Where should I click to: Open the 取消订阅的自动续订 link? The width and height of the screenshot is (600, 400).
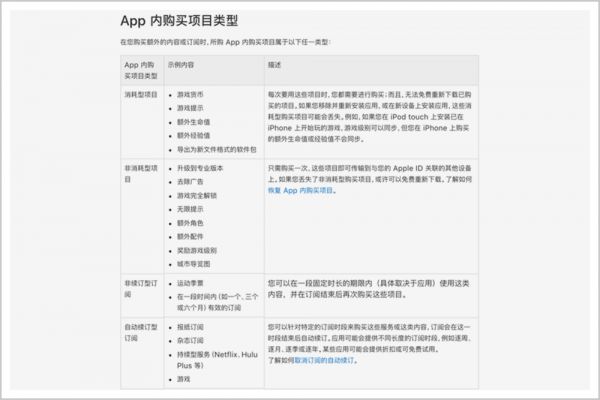click(x=323, y=359)
